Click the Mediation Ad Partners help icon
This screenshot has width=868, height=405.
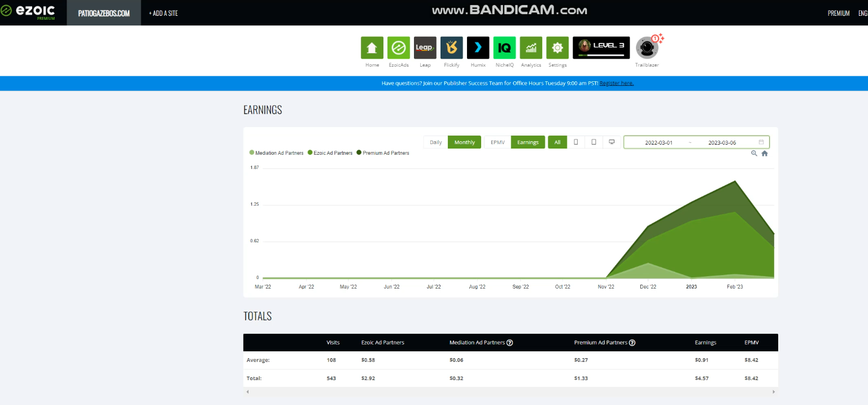tap(509, 342)
